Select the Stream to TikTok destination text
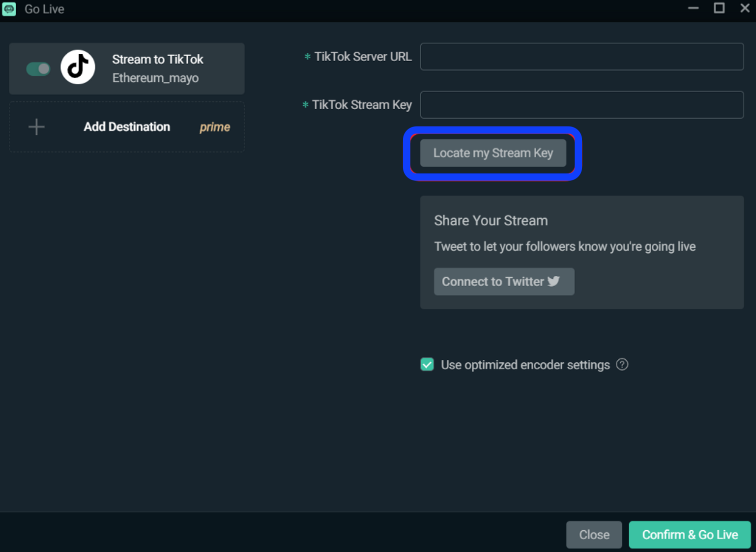 click(x=158, y=59)
